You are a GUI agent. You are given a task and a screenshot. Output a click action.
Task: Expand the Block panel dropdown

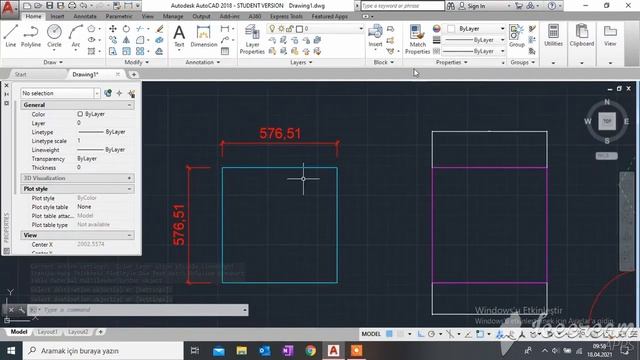tap(384, 62)
